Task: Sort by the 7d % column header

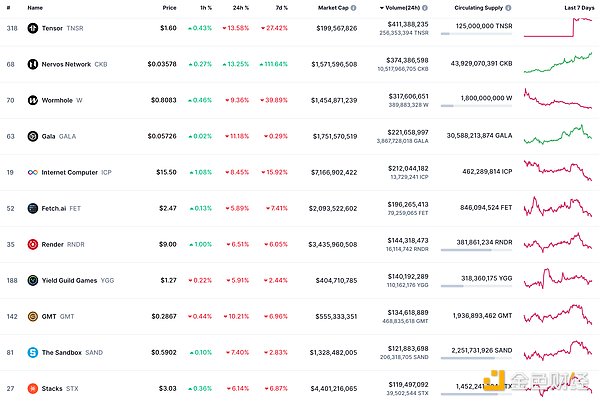Action: click(x=281, y=7)
